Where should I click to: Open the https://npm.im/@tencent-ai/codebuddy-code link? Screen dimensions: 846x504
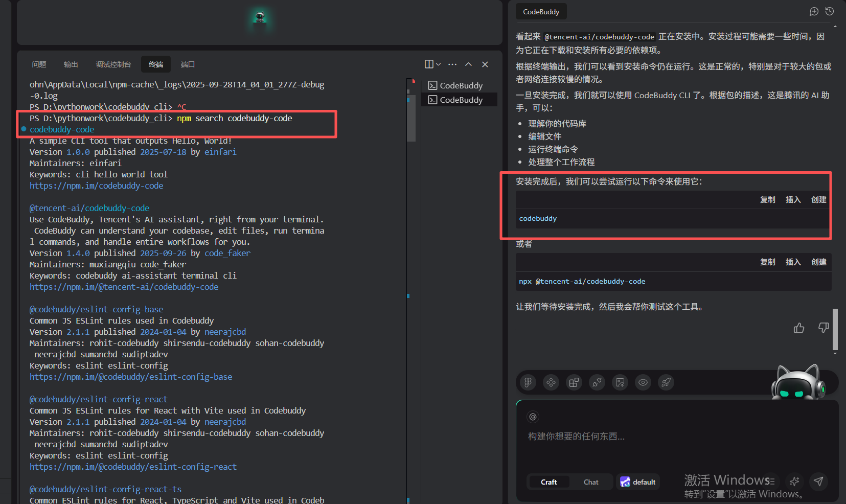pos(124,287)
